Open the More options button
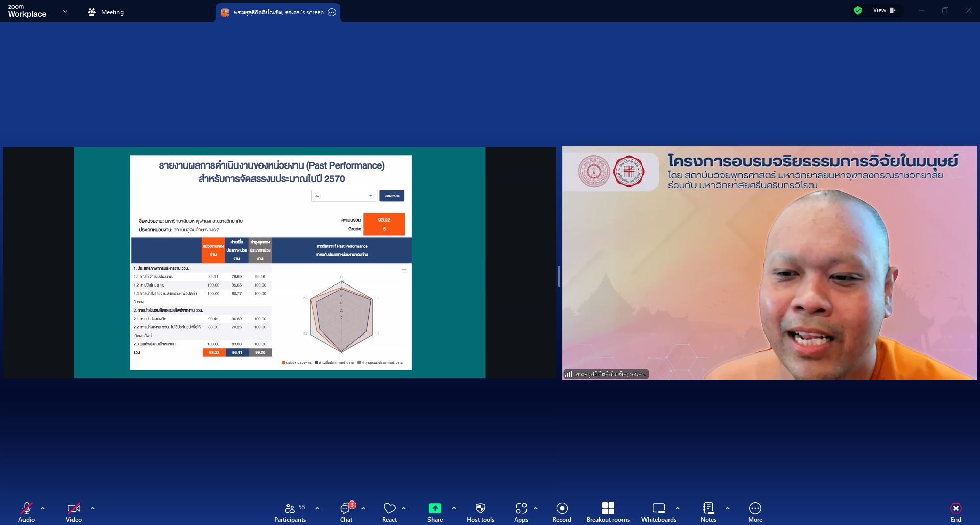The width and height of the screenshot is (980, 525). (755, 512)
